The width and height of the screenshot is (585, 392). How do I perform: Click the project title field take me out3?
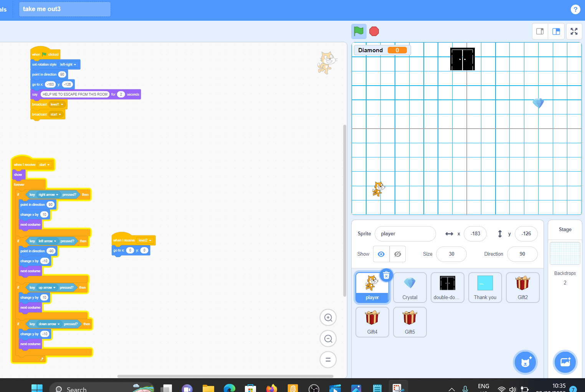pyautogui.click(x=64, y=9)
